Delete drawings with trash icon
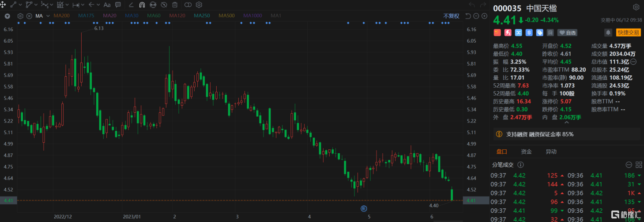 point(175,5)
